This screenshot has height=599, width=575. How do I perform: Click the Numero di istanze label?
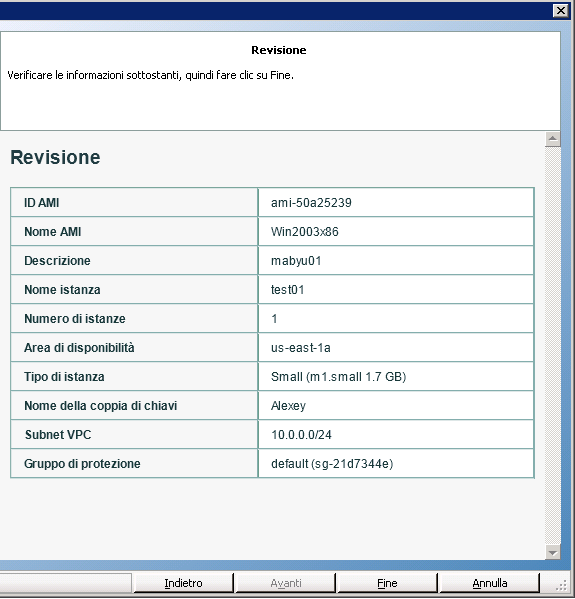[75, 319]
